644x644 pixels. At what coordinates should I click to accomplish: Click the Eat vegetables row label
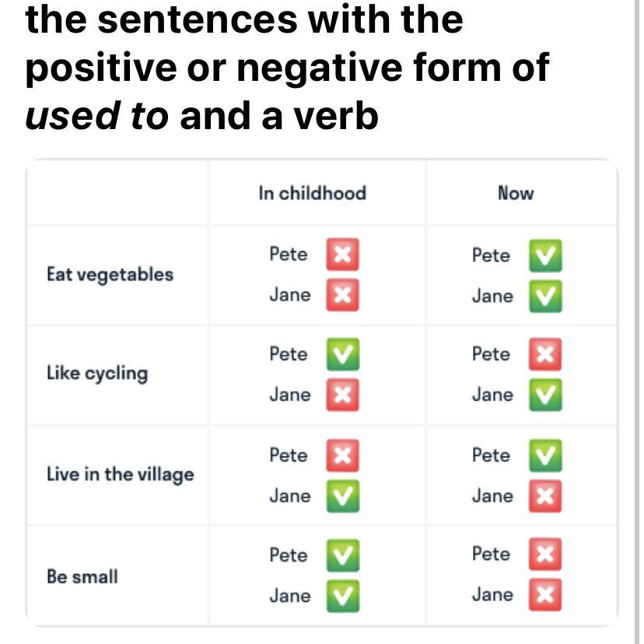click(x=110, y=275)
